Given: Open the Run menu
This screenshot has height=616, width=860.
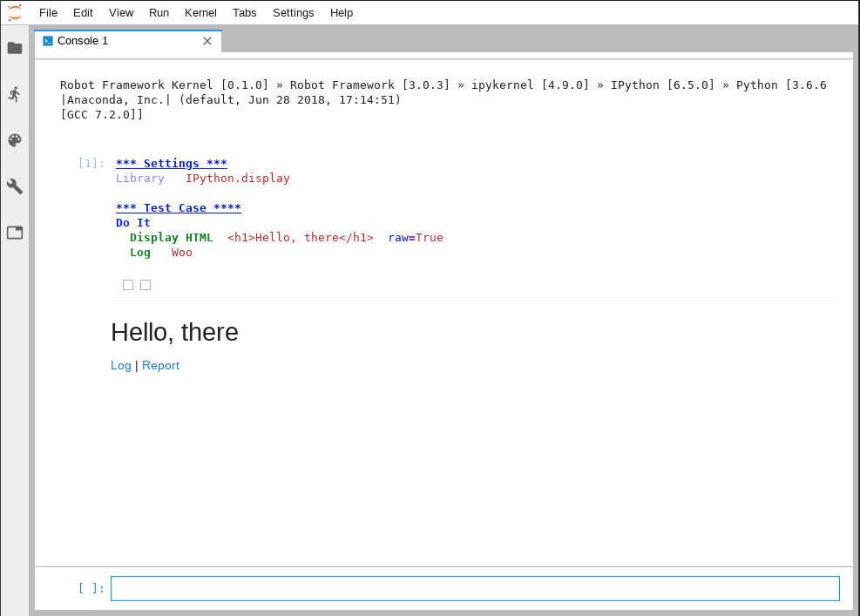Looking at the screenshot, I should (159, 12).
